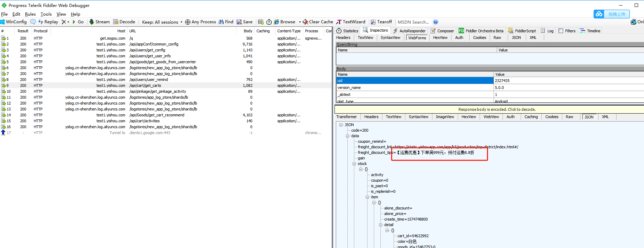Click the timer stopwatch icon

click(269, 22)
